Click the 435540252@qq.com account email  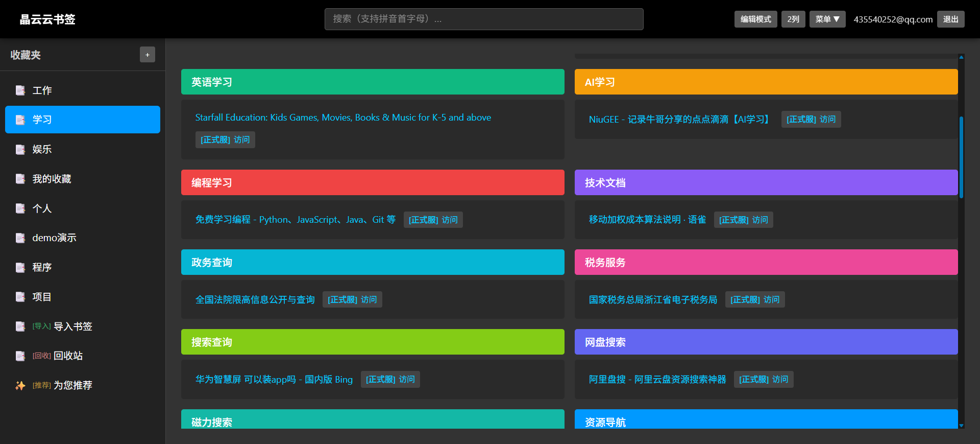click(893, 19)
